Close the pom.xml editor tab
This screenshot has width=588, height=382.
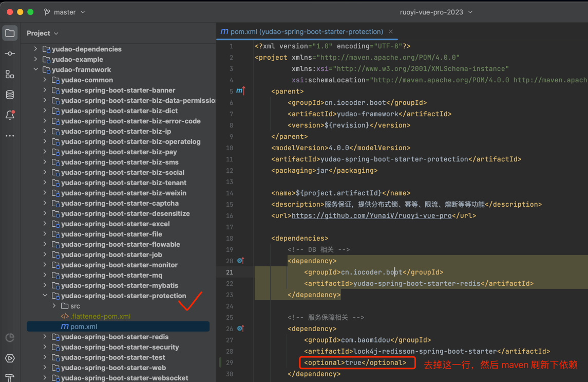click(x=391, y=32)
